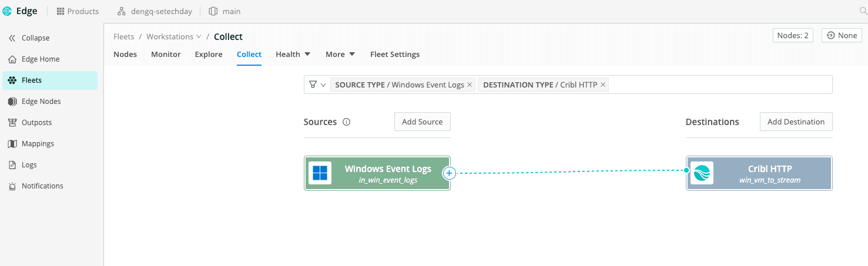The image size is (868, 266).
Task: Open the Cribl HTTP destination tile
Action: 759,173
